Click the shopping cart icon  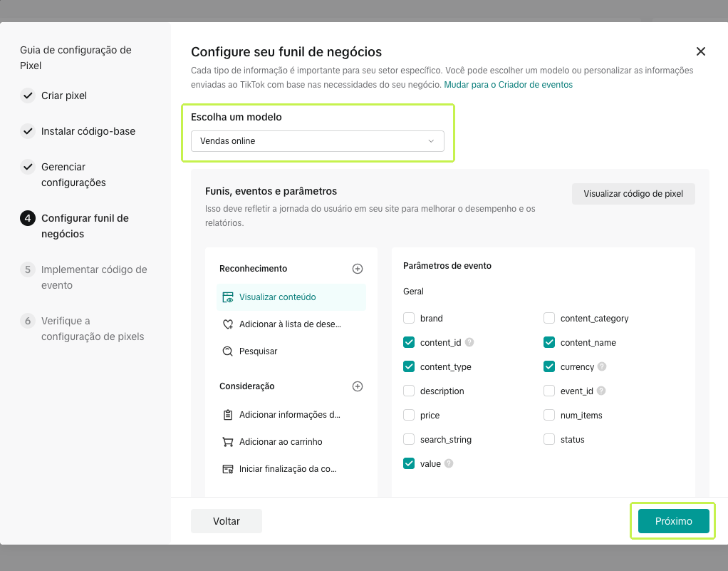227,442
